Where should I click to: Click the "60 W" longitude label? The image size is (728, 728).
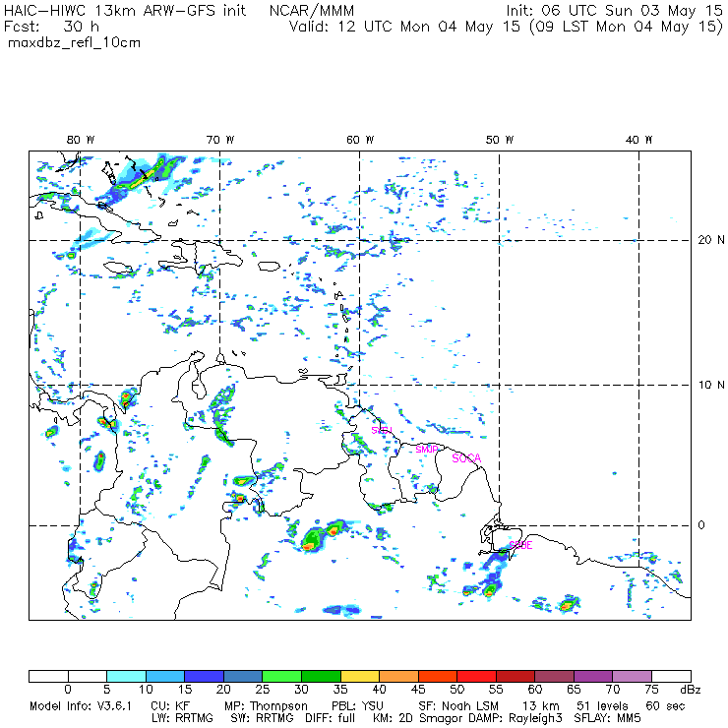tap(360, 140)
